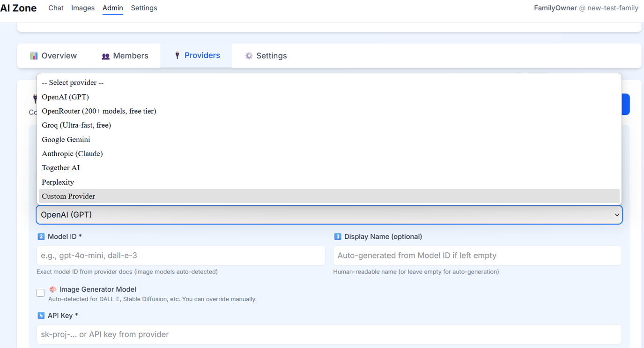
Task: Pick Google Gemini from provider options
Action: tap(66, 139)
